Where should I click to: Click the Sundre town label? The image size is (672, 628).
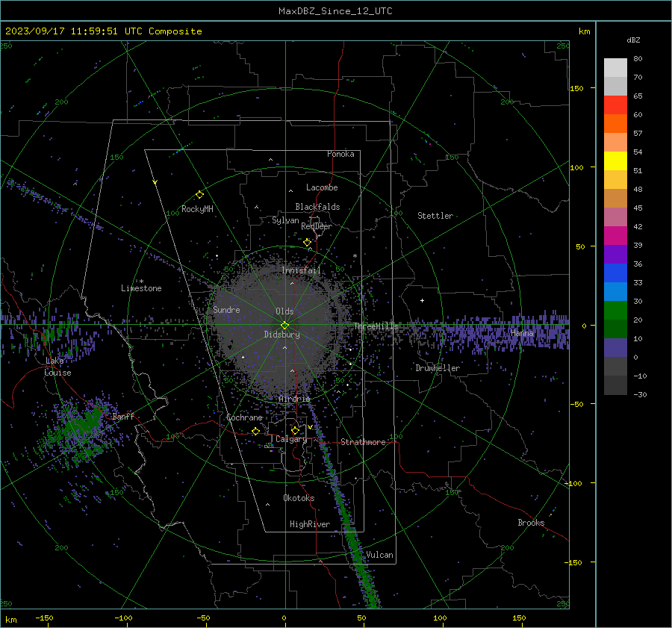(x=226, y=309)
